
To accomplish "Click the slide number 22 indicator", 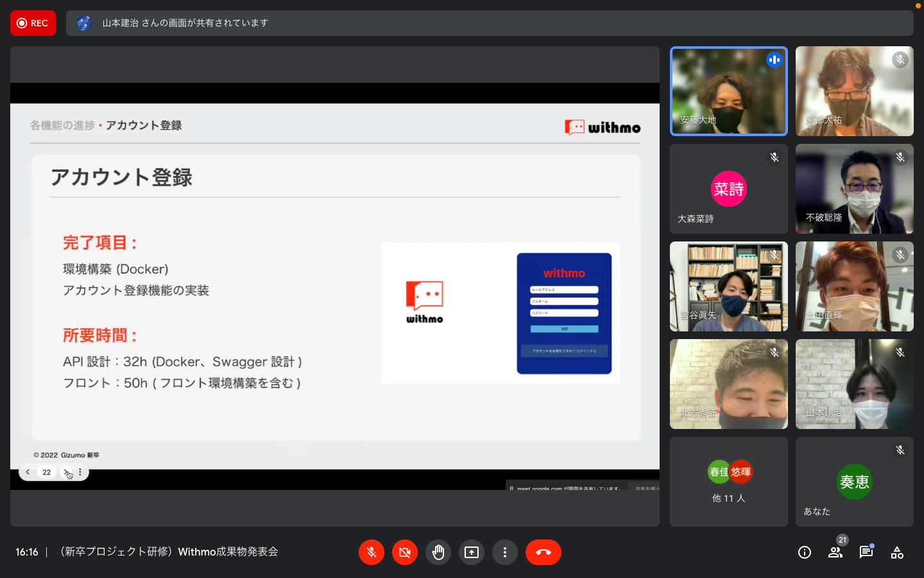I will (x=47, y=472).
